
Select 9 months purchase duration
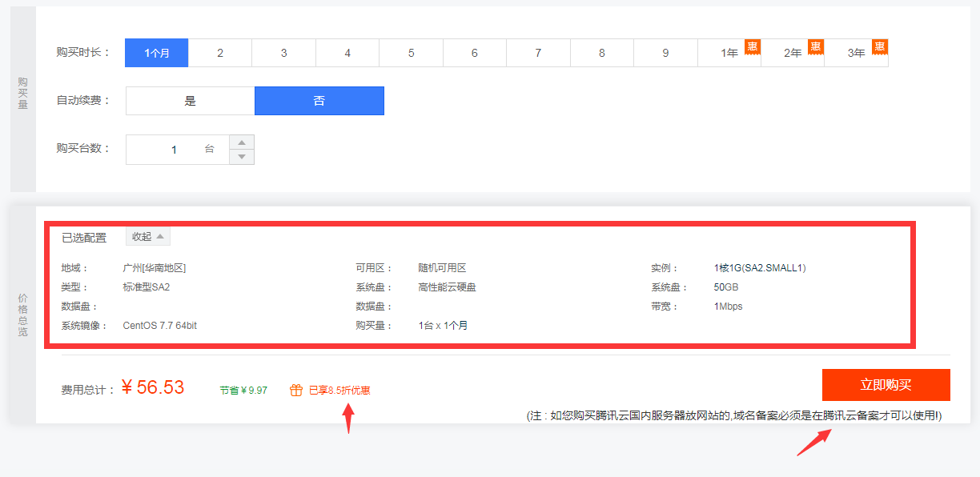[x=665, y=53]
